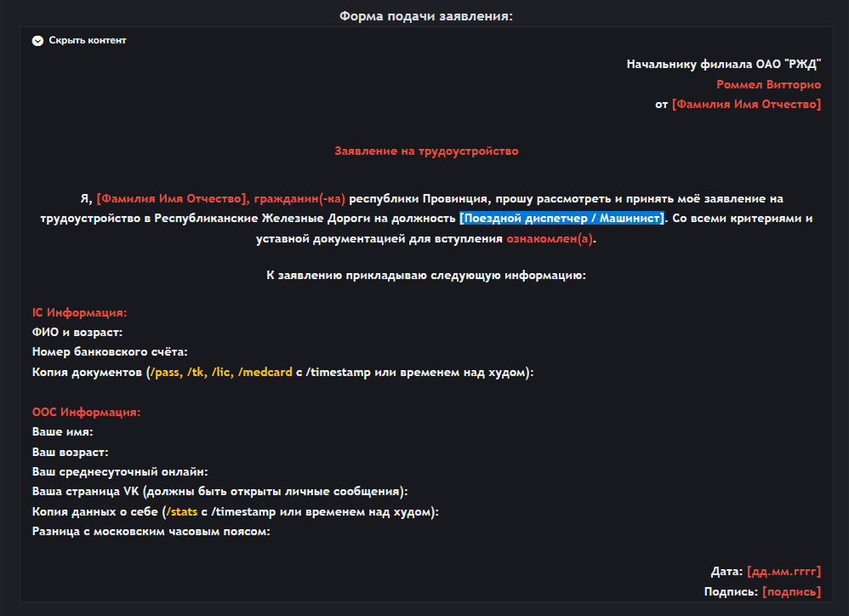Viewport: 849px width, 616px height.
Task: Click the yellow '/stats' command
Action: click(182, 512)
